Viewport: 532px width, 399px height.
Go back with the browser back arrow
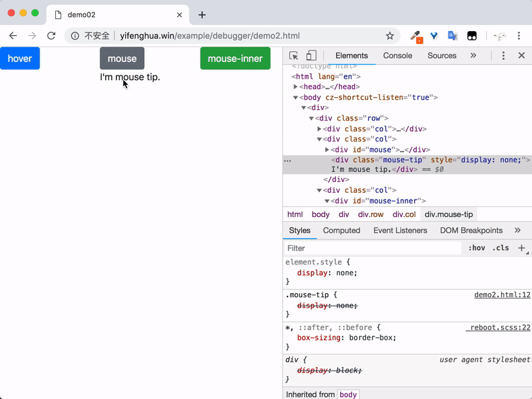pyautogui.click(x=13, y=36)
